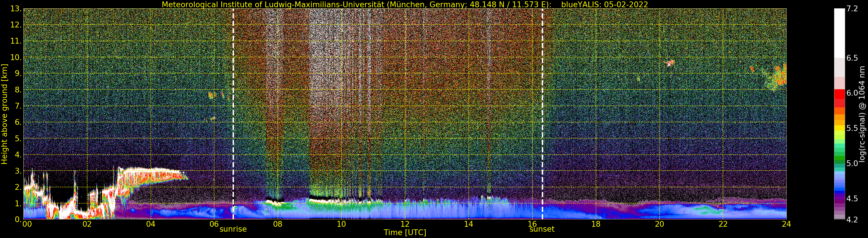
Task: Click the height axis tick label '9.'
Action: click(18, 73)
